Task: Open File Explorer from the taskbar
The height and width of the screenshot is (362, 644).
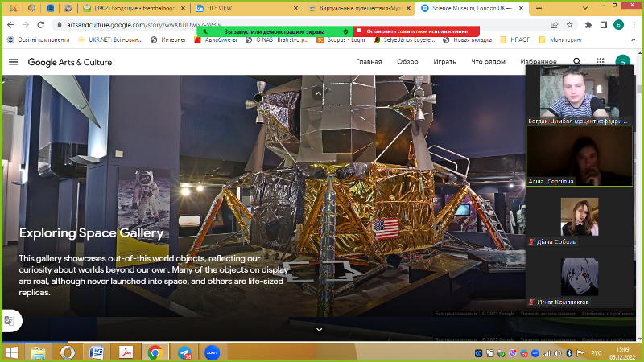Action: pyautogui.click(x=38, y=352)
